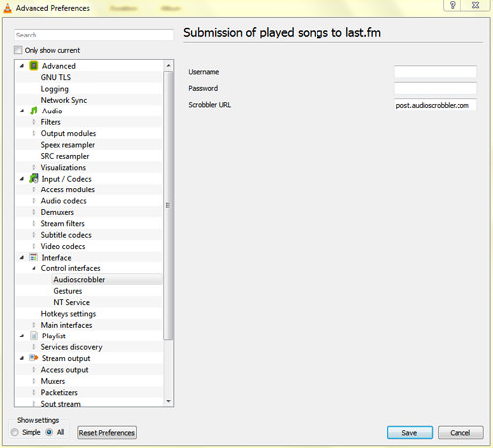Expand the Muxers arrow

(x=34, y=381)
